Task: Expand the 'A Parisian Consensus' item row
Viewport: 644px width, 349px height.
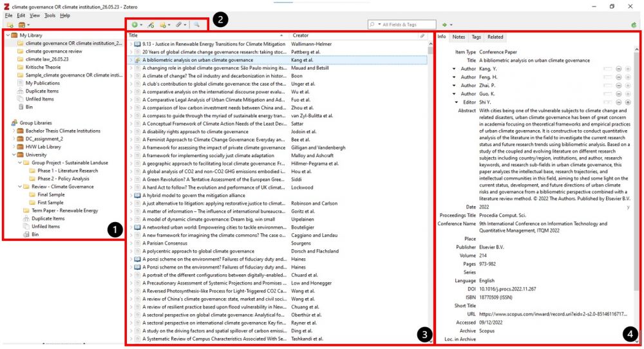Action: click(x=131, y=243)
